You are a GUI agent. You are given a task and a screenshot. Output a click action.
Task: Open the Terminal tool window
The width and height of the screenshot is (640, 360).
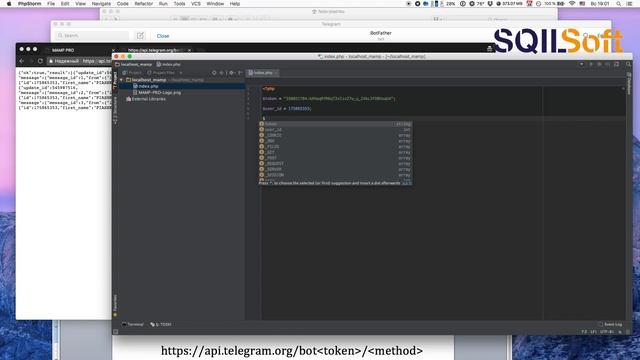tap(133, 324)
